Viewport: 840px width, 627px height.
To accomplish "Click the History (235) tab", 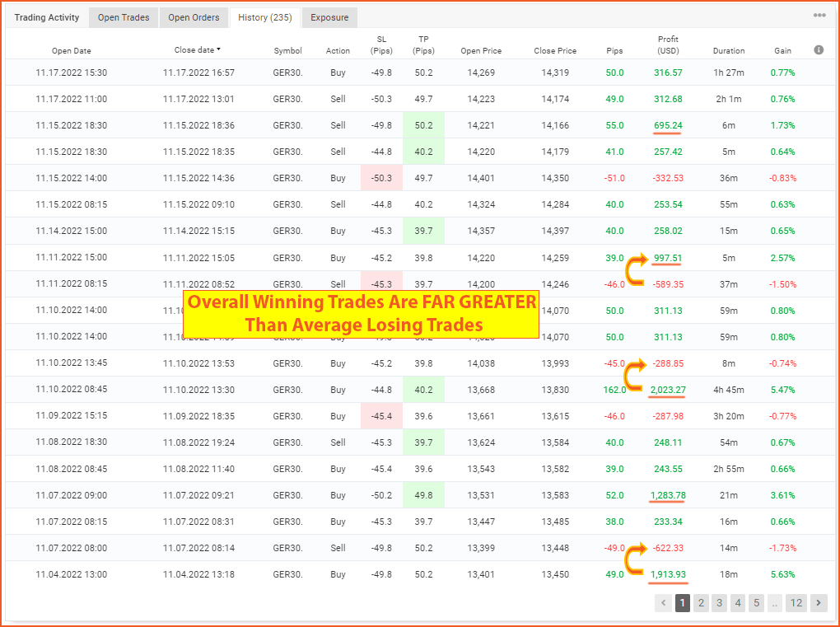I will (264, 17).
